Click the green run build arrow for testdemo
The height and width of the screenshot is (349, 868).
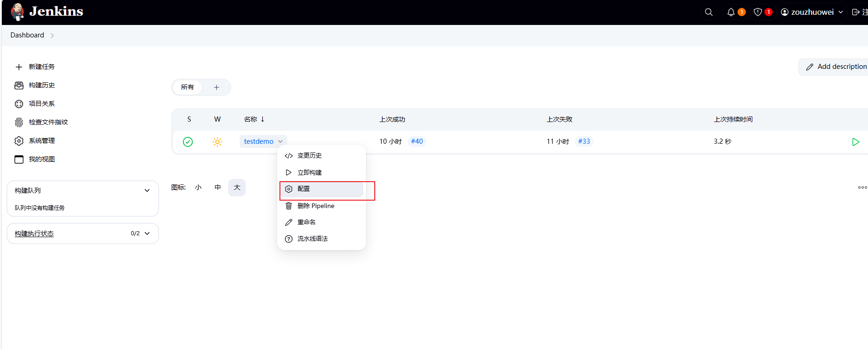pos(856,142)
